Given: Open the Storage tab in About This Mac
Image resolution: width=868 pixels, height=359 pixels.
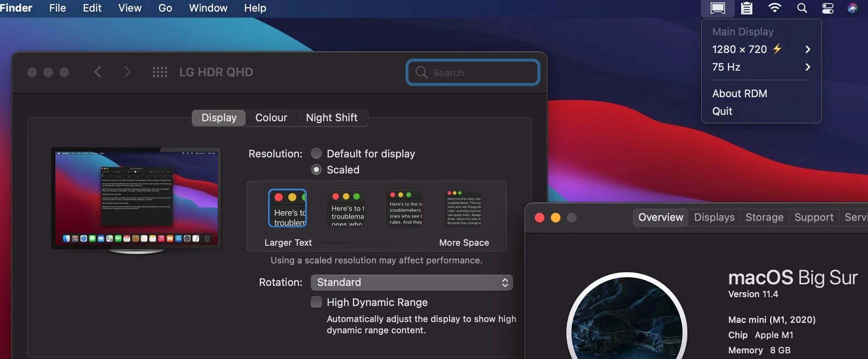Looking at the screenshot, I should (764, 217).
